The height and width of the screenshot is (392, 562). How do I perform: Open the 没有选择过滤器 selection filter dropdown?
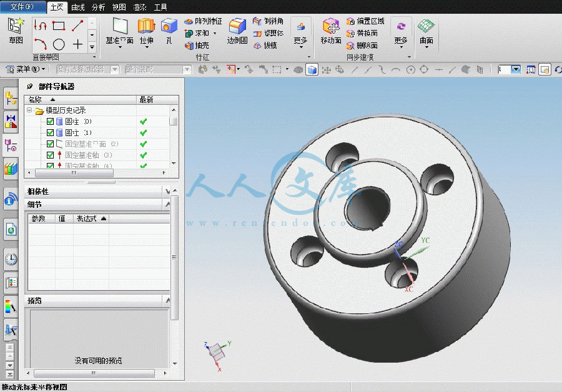pos(115,69)
